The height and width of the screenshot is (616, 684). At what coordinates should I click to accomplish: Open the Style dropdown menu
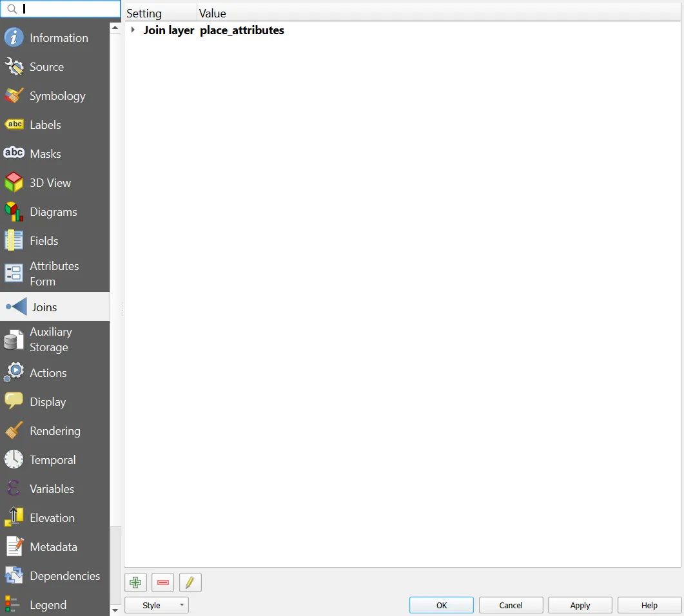click(157, 605)
